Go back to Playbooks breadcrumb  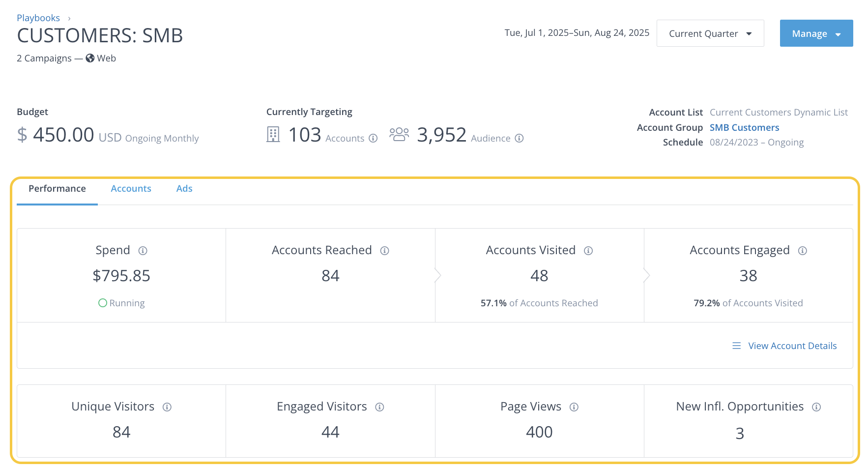click(x=38, y=18)
